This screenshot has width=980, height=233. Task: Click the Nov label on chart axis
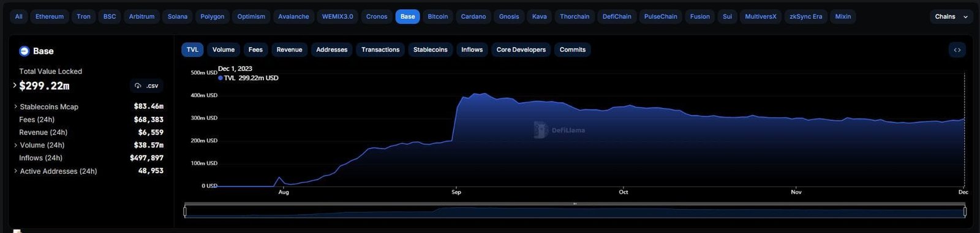[796, 193]
